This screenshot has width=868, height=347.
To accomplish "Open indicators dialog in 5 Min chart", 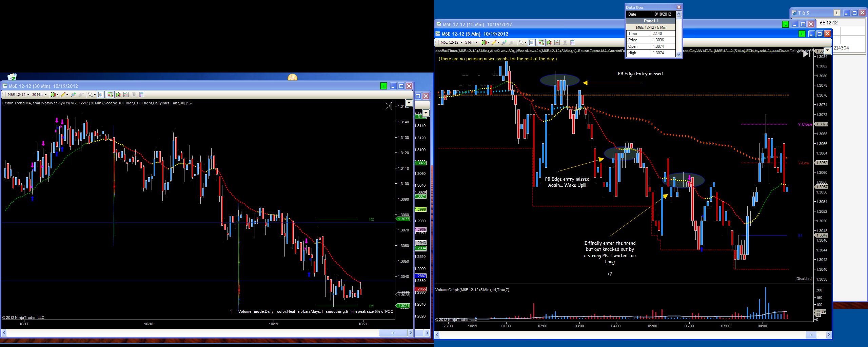I will click(x=557, y=42).
